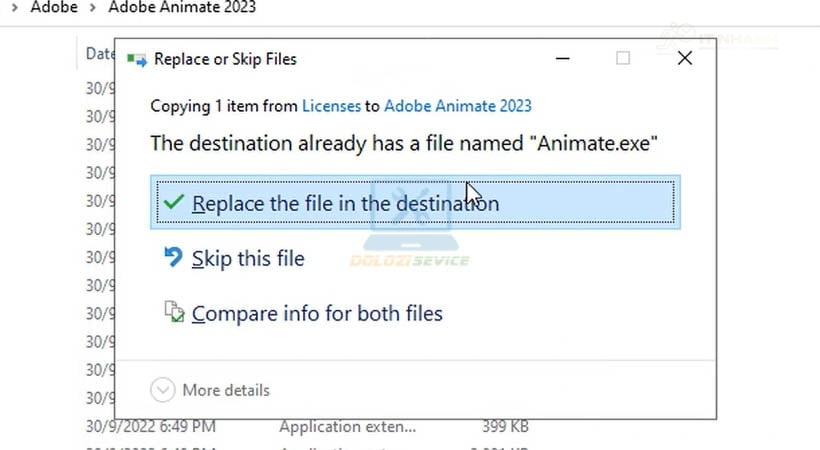820x450 pixels.
Task: Expand More details chevron circle
Action: pos(163,390)
